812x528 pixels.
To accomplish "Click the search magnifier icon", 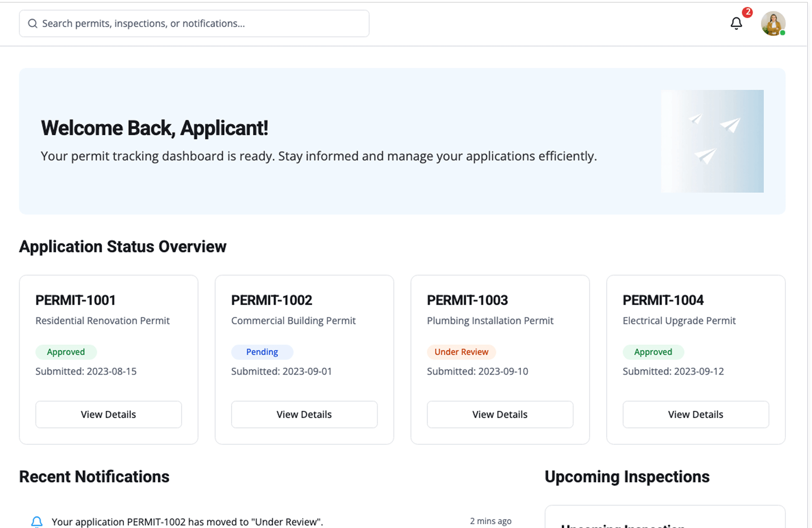I will (x=33, y=23).
